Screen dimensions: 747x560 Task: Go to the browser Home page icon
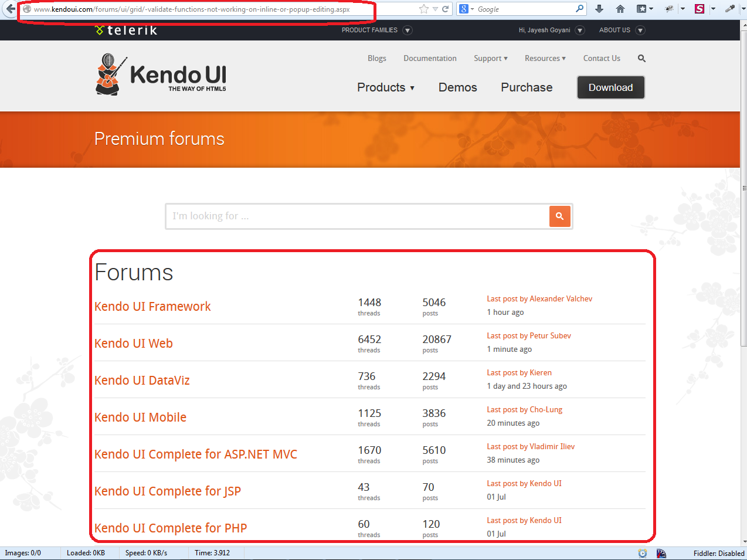[620, 9]
